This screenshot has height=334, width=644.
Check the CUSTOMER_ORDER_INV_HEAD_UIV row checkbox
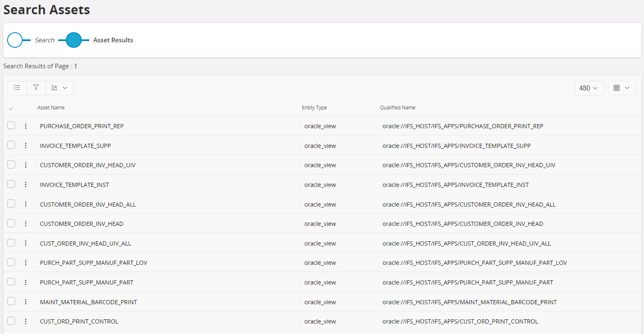11,164
